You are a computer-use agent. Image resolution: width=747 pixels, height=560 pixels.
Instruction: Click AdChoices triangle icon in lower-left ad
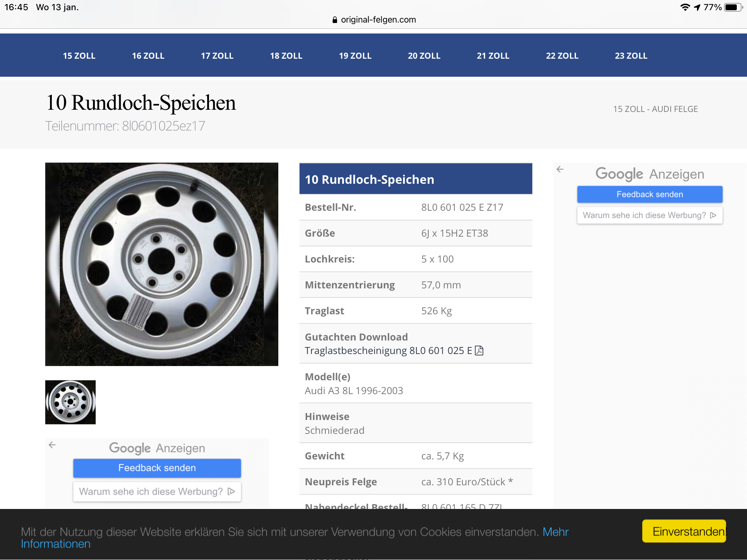pyautogui.click(x=231, y=491)
